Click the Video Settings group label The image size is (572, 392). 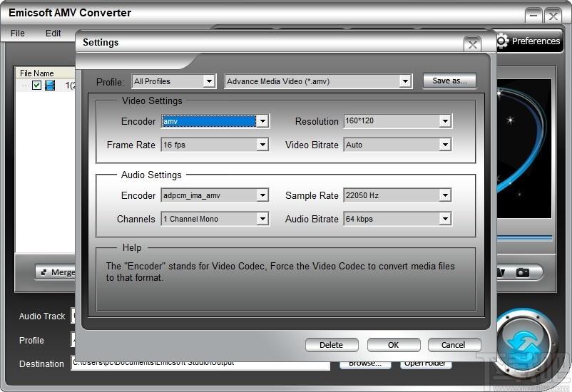click(x=152, y=100)
